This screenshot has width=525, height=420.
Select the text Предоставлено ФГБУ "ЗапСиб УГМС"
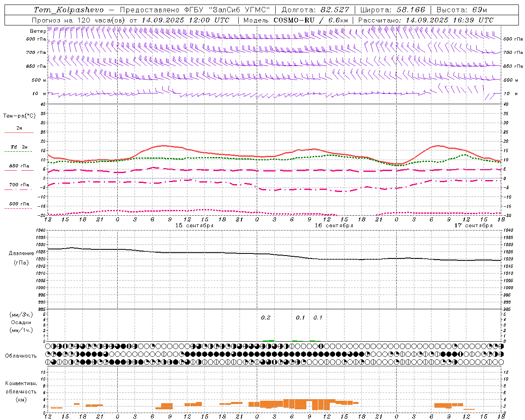[x=195, y=10]
